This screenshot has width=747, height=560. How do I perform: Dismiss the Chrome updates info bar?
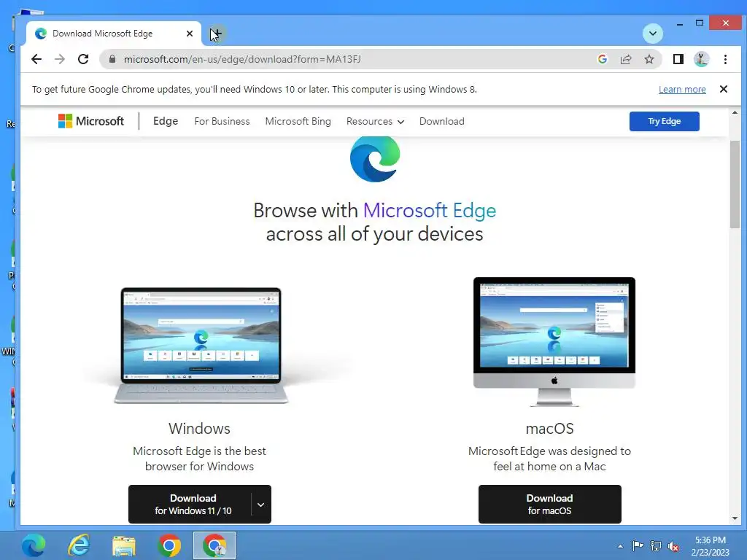click(723, 89)
